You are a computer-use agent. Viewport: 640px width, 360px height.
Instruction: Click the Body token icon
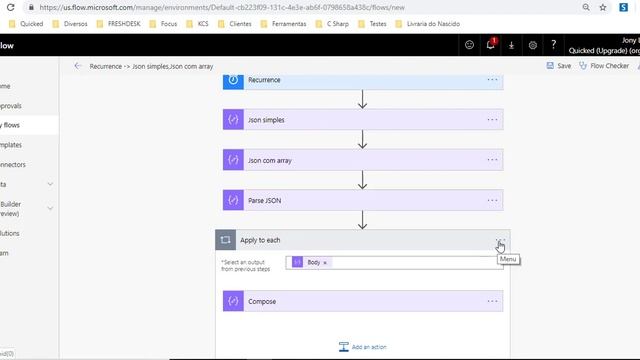click(x=298, y=262)
